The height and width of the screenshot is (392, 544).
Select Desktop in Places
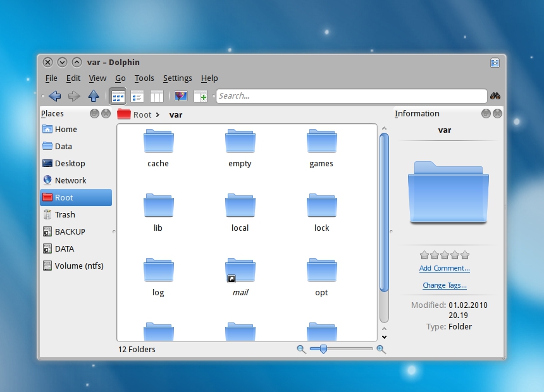coord(76,163)
